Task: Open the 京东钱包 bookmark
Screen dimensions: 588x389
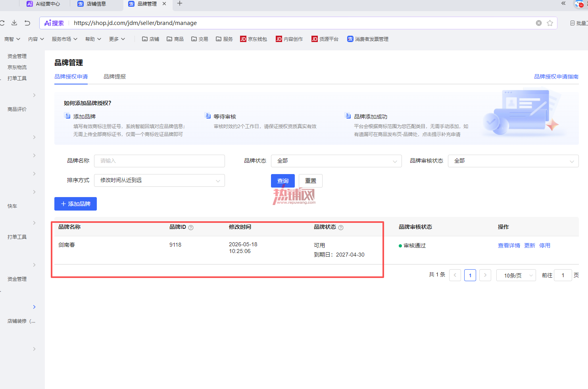Action: coord(254,39)
